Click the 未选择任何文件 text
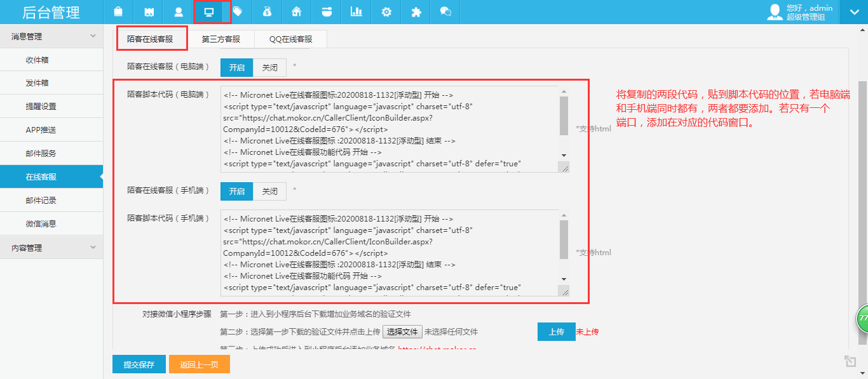This screenshot has height=379, width=868. point(451,331)
